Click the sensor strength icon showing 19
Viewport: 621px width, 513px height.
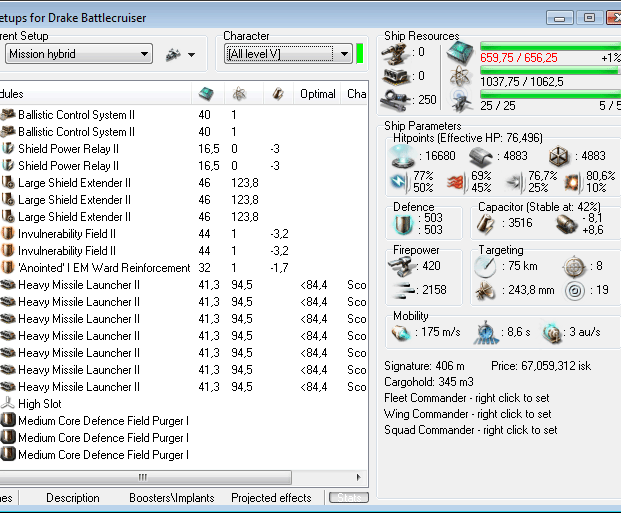(x=575, y=291)
